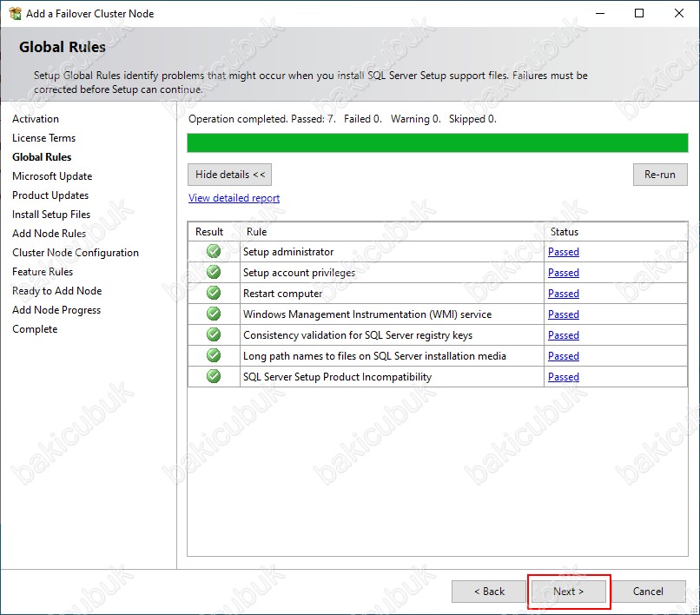Click Long path names to files rule text
This screenshot has height=615, width=700.
click(x=374, y=356)
